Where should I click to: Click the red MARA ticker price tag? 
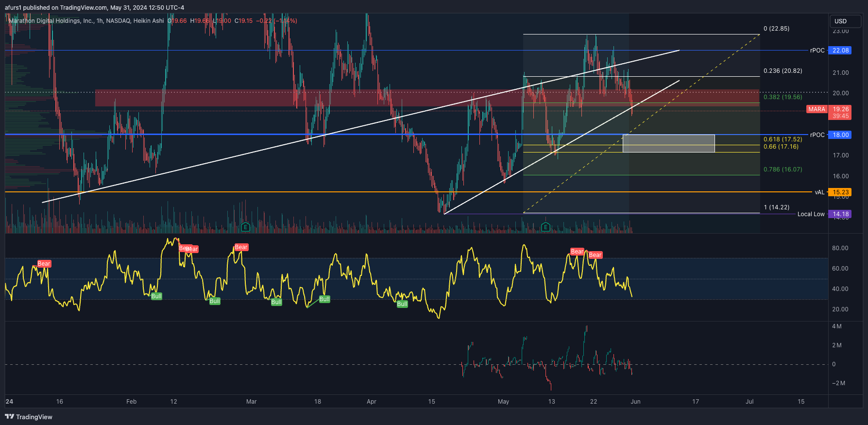(x=817, y=109)
